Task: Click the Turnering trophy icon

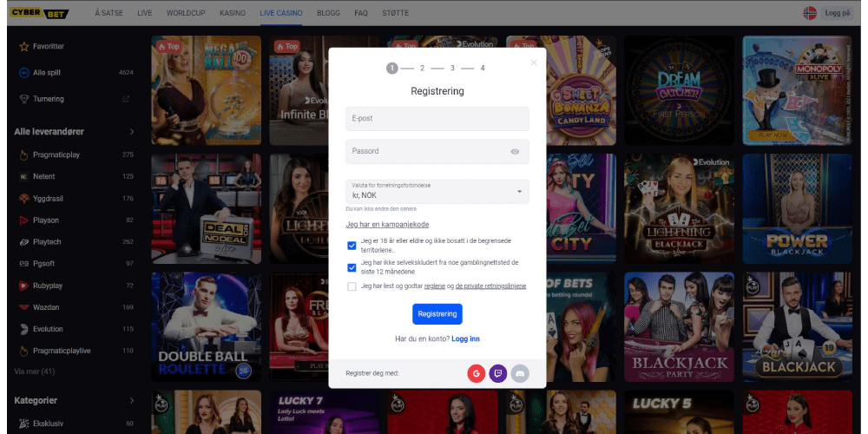Action: coord(23,99)
